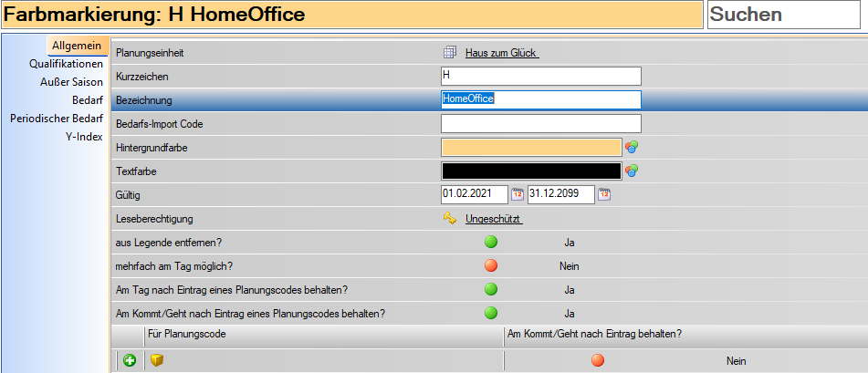Click the orange Hintergrundfarbe swatch
This screenshot has height=373, width=868.
530,147
